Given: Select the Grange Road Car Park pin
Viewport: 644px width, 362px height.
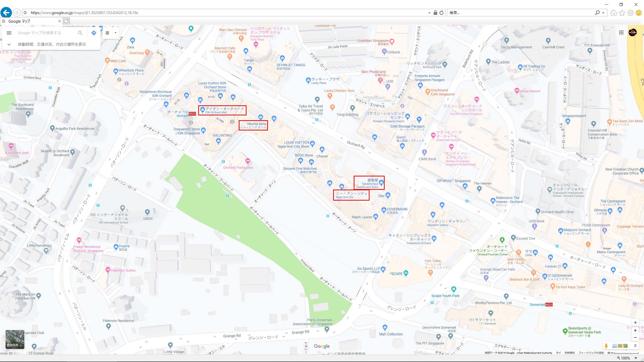Looking at the screenshot, I should 486,278.
